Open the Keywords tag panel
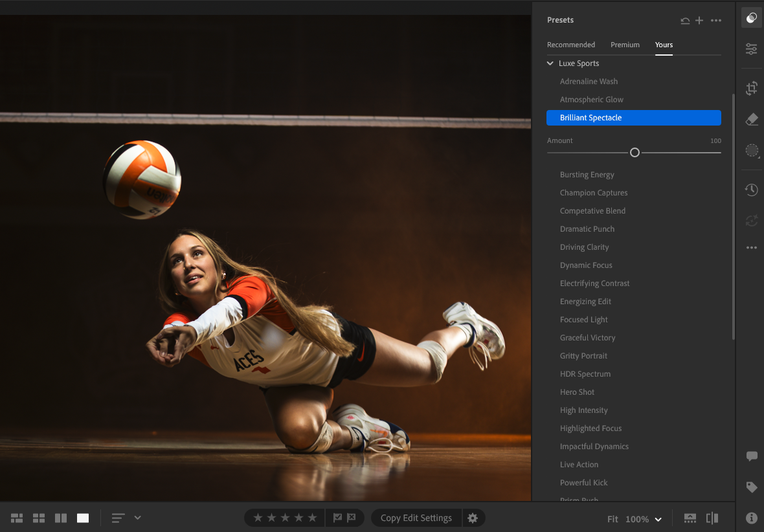764x532 pixels. pos(751,487)
